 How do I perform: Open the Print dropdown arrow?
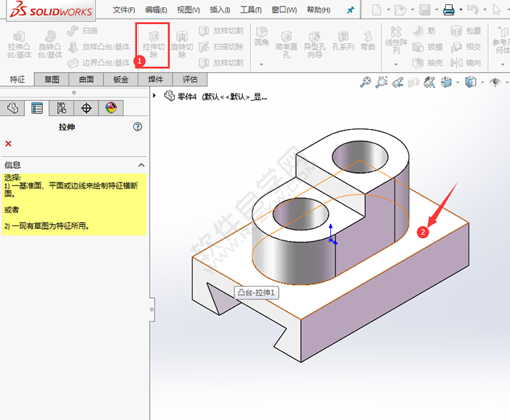[x=461, y=10]
